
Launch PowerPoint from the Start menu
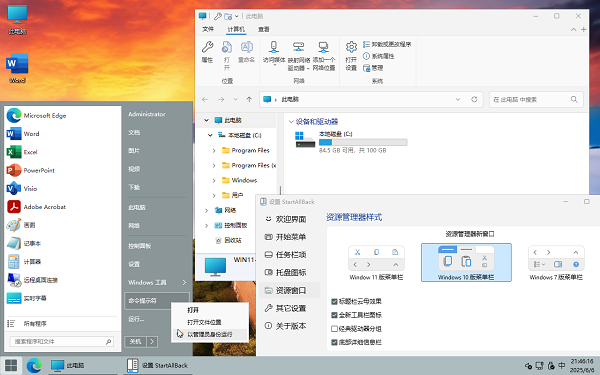coord(62,170)
